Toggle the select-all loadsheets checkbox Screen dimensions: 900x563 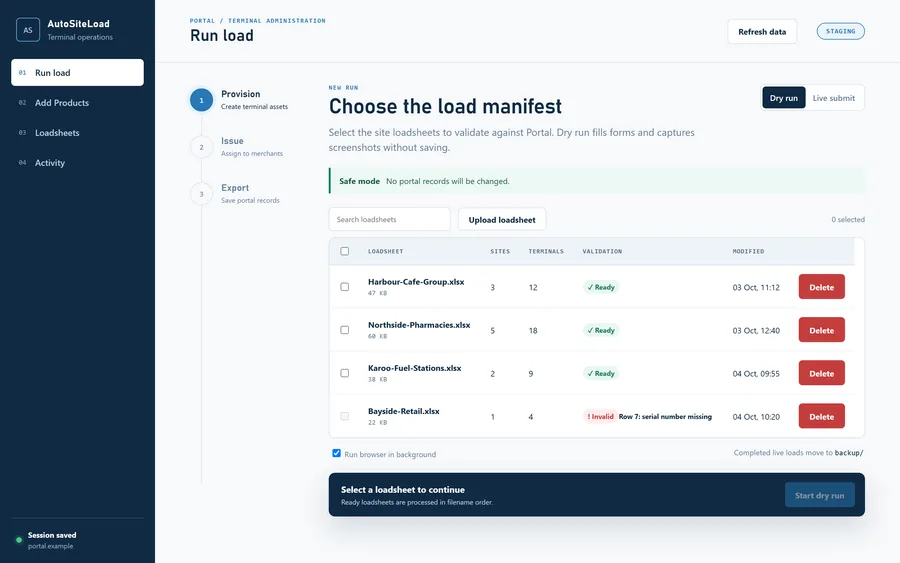coord(344,251)
